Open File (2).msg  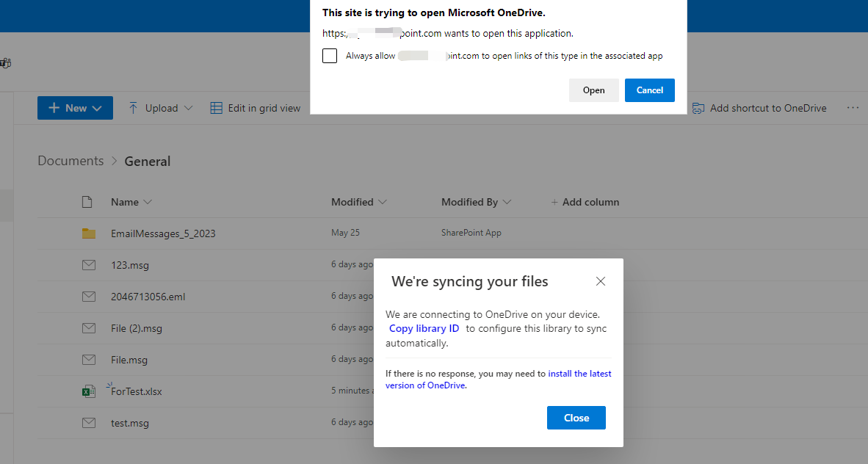136,328
